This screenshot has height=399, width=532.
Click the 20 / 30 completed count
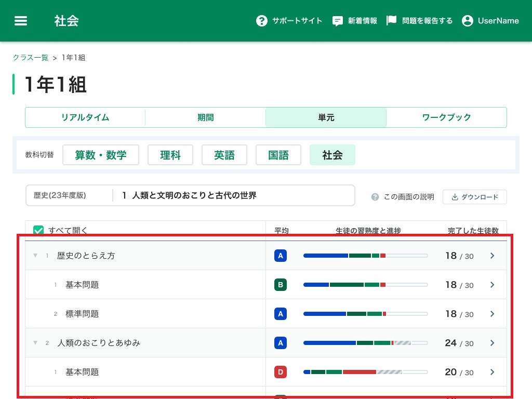click(459, 372)
